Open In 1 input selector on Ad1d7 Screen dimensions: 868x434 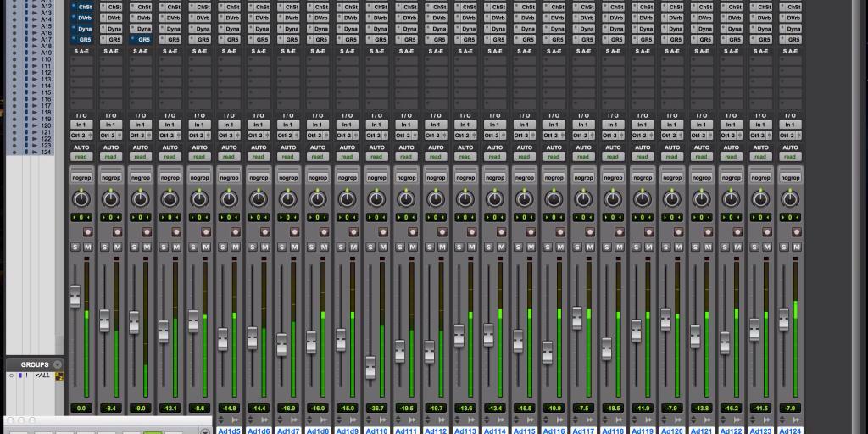tap(288, 125)
